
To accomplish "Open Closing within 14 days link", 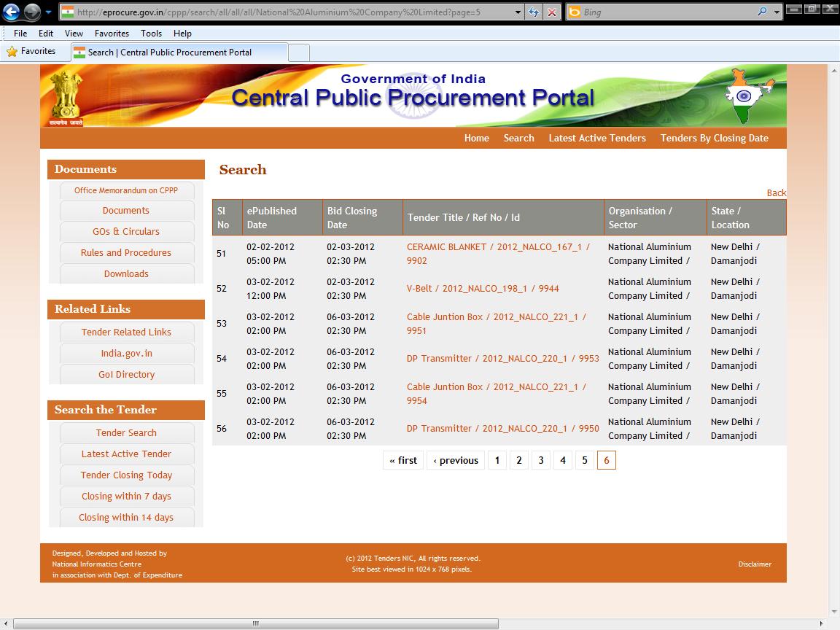I will [x=126, y=517].
